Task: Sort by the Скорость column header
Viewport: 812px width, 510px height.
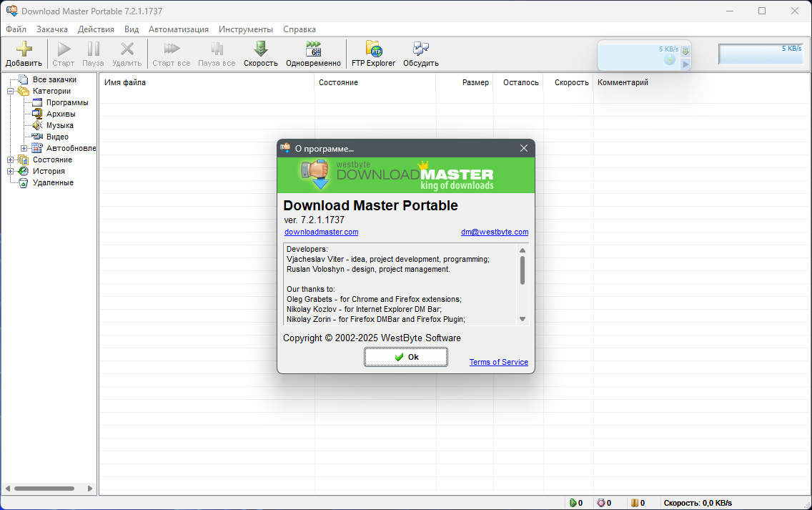Action: [568, 82]
